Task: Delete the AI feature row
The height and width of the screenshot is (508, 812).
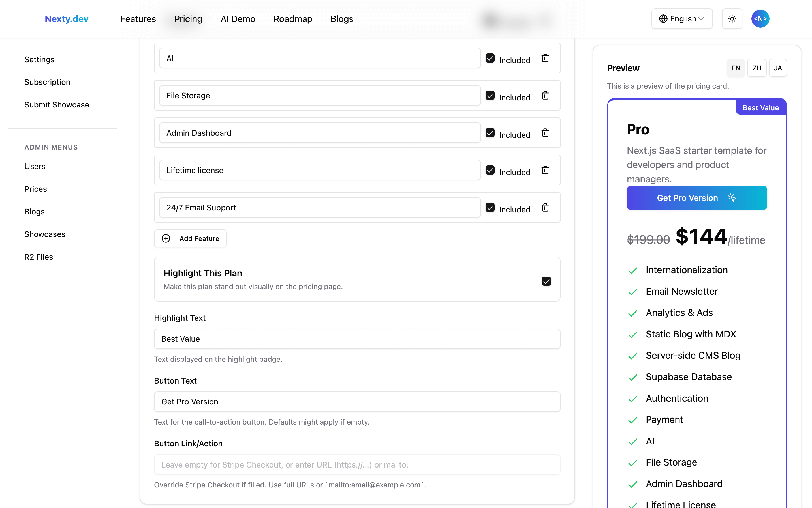Action: (545, 58)
